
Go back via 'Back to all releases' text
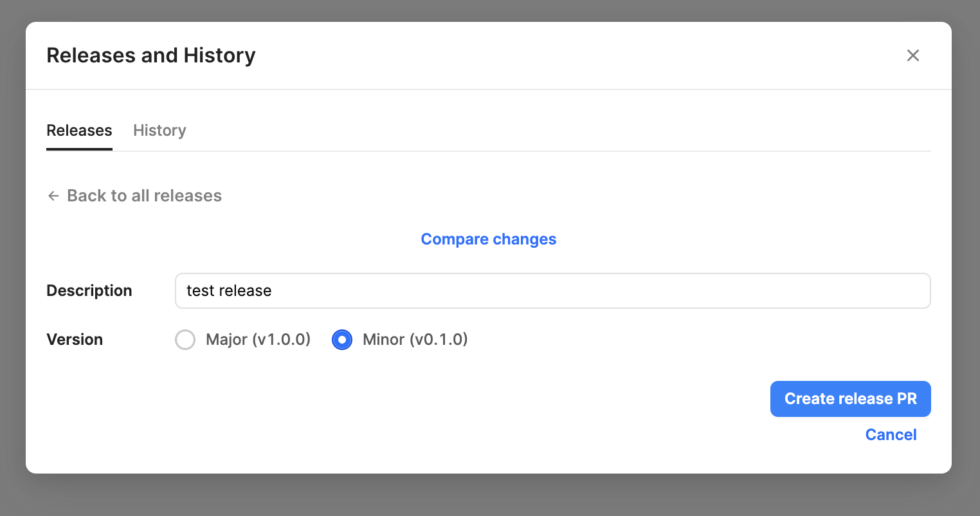[x=144, y=196]
